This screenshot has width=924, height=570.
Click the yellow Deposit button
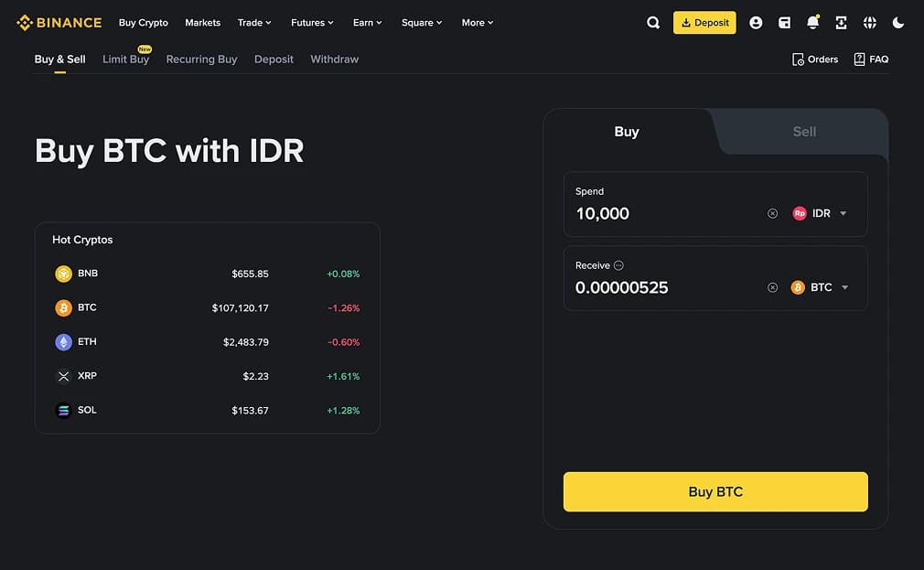pyautogui.click(x=704, y=22)
